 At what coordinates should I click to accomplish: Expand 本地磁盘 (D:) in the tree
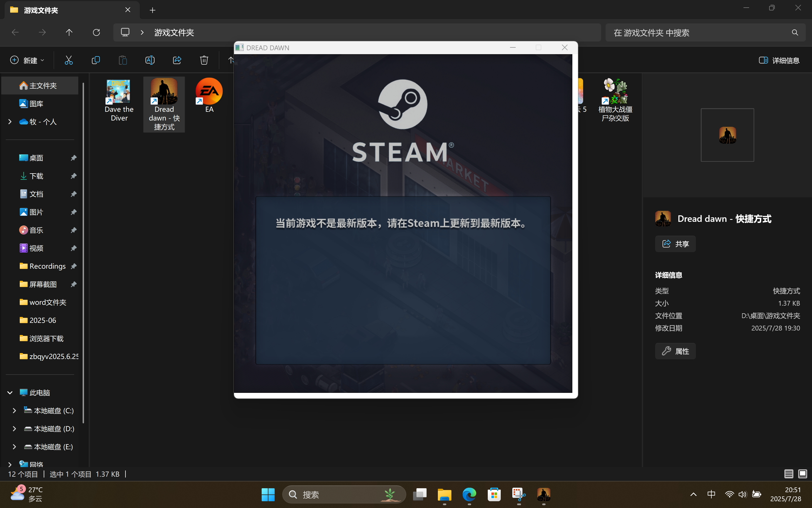(14, 429)
